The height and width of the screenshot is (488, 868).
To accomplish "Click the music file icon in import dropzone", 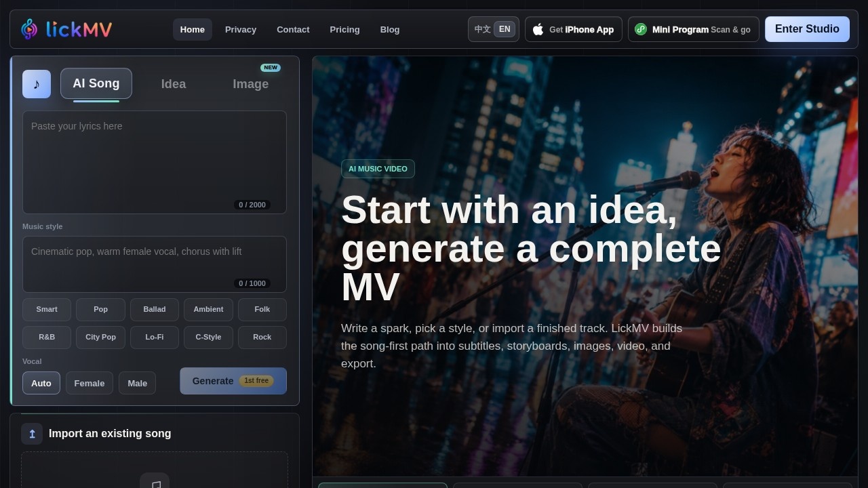I will (x=155, y=483).
